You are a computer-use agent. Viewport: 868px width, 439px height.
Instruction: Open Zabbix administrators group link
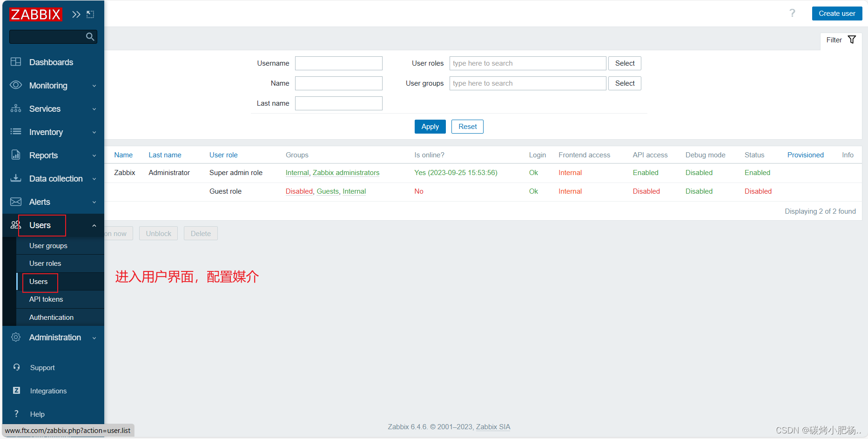click(346, 173)
